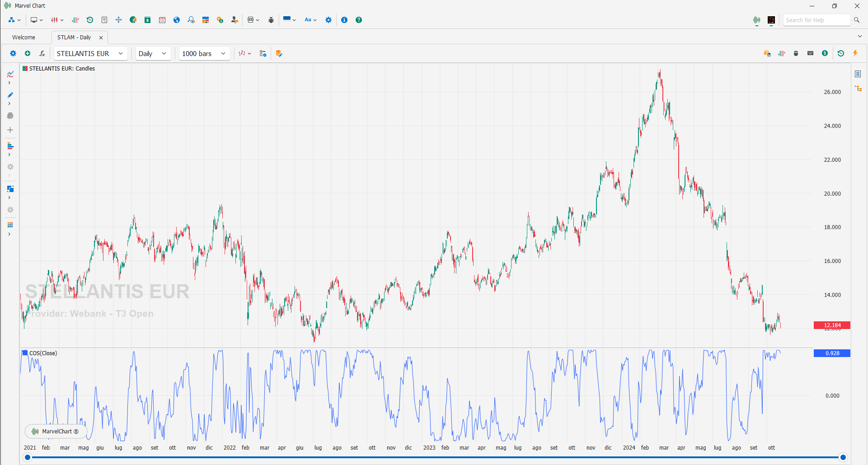Screen dimensions: 868x465
Task: Close the STLAM - Daily tab
Action: 101,38
